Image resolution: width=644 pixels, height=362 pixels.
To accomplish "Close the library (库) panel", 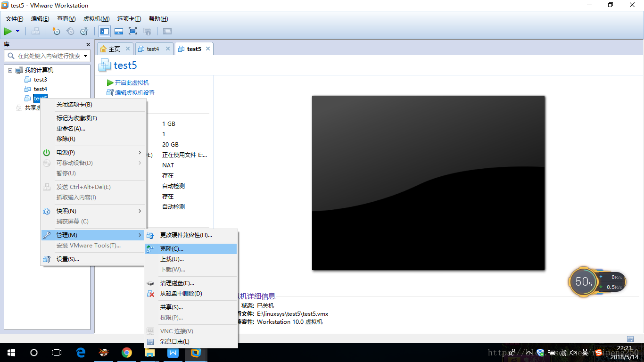I will tap(88, 44).
